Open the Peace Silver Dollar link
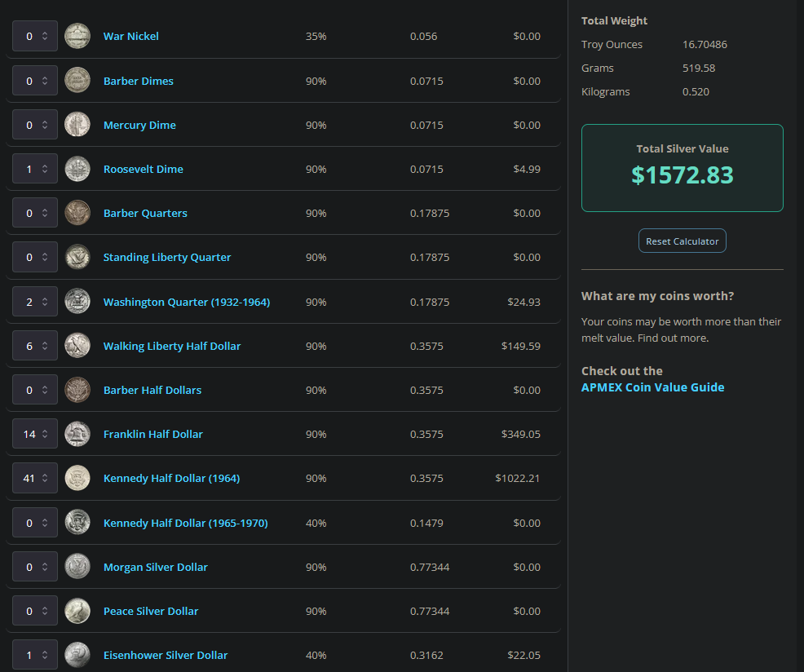The image size is (804, 672). pos(151,611)
